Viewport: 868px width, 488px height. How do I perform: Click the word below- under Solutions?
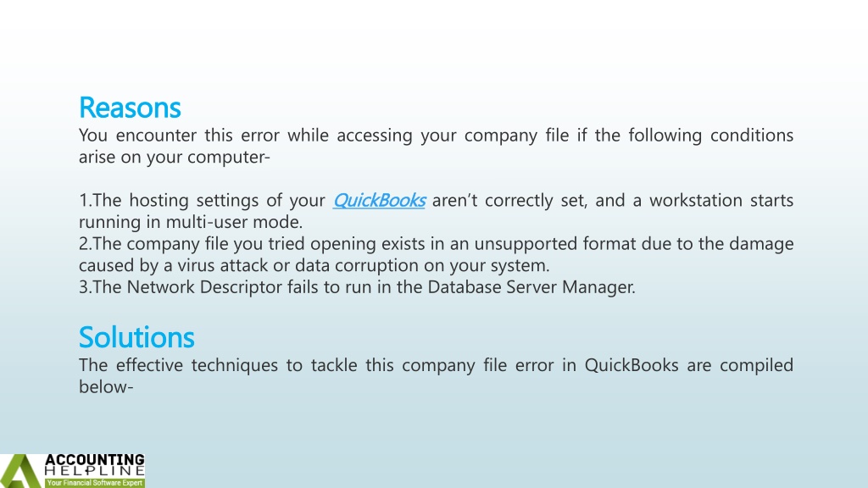pos(106,386)
